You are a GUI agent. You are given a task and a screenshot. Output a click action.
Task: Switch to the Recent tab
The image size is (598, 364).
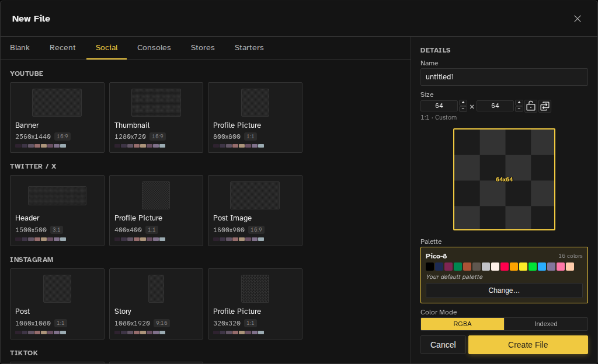point(62,48)
